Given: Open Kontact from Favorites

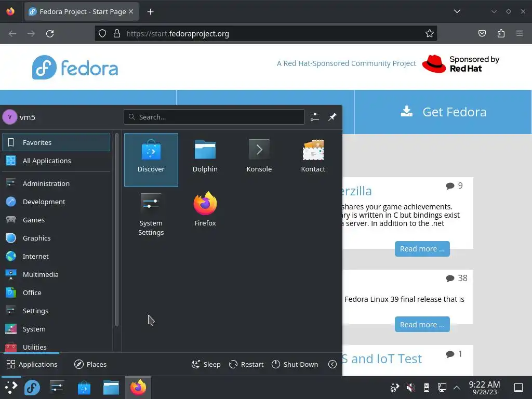Looking at the screenshot, I should point(313,160).
